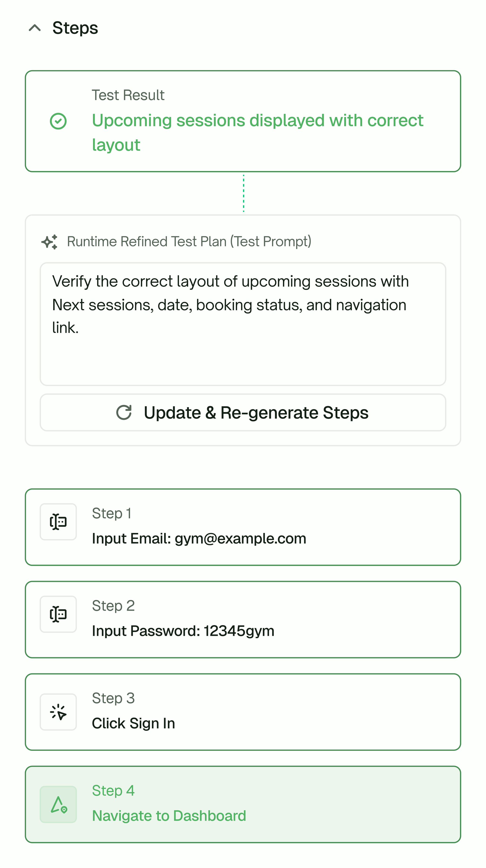Click the Test Result card
This screenshot has width=486, height=868.
coord(243,121)
